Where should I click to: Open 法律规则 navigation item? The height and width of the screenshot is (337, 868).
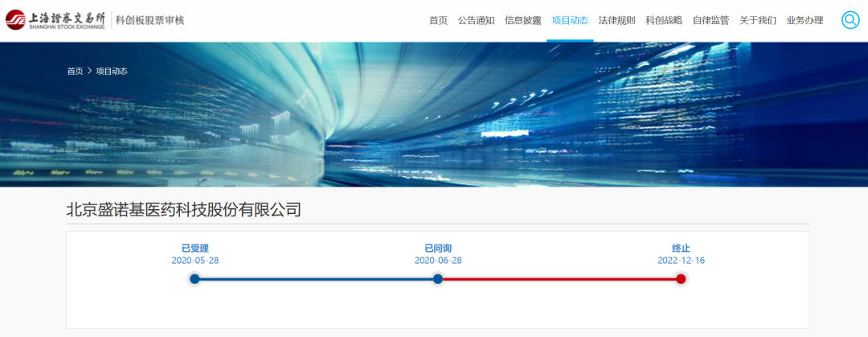(x=617, y=20)
